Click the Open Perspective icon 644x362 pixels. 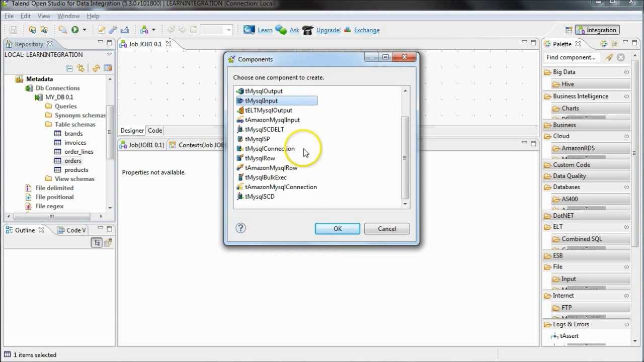[x=569, y=30]
